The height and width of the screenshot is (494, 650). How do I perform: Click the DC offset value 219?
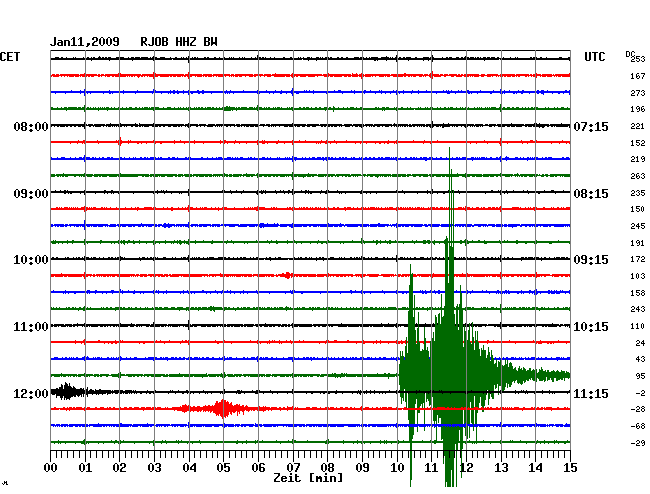638,159
